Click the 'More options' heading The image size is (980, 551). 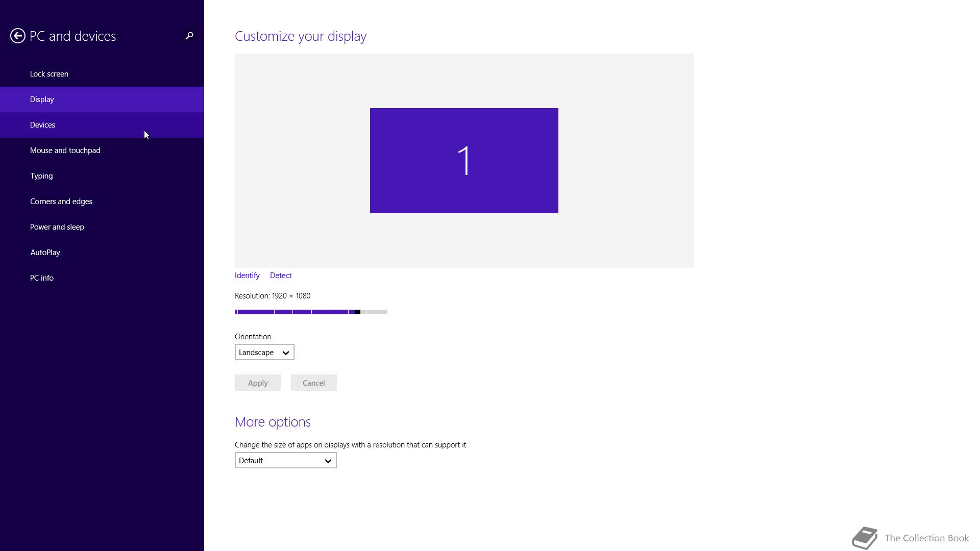tap(273, 422)
